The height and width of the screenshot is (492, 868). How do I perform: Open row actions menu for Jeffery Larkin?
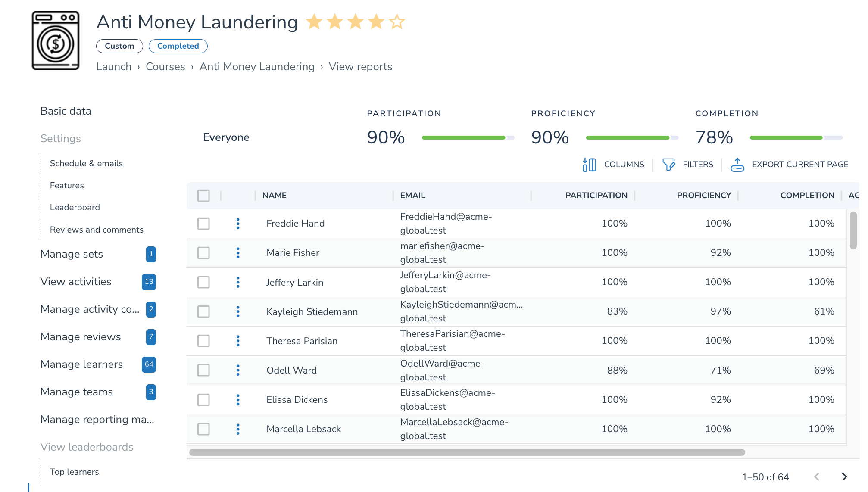(238, 282)
